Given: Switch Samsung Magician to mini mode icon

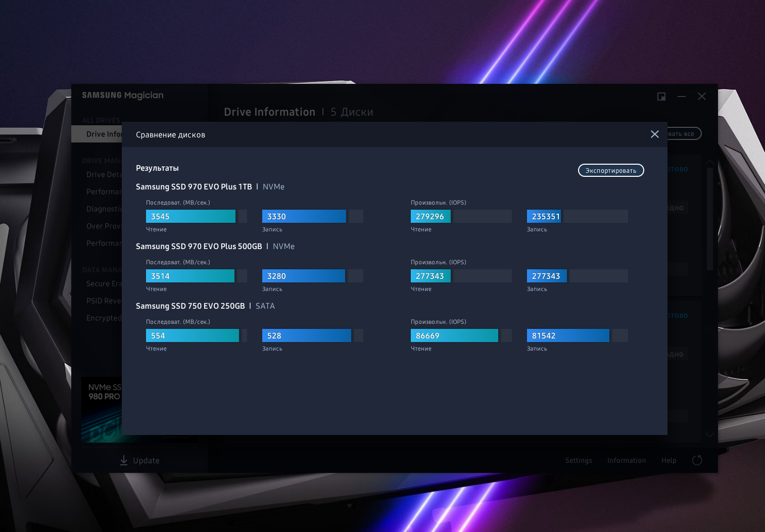Looking at the screenshot, I should 661,96.
